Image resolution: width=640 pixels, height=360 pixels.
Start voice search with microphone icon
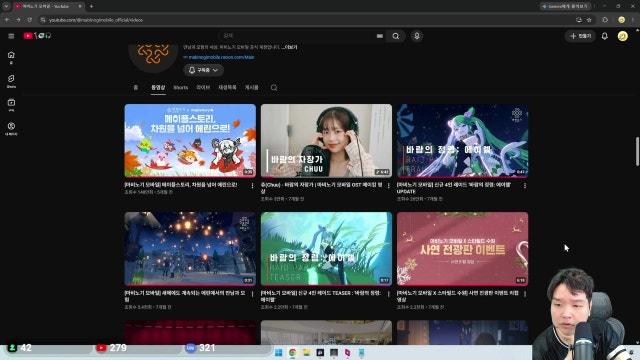[x=417, y=36]
